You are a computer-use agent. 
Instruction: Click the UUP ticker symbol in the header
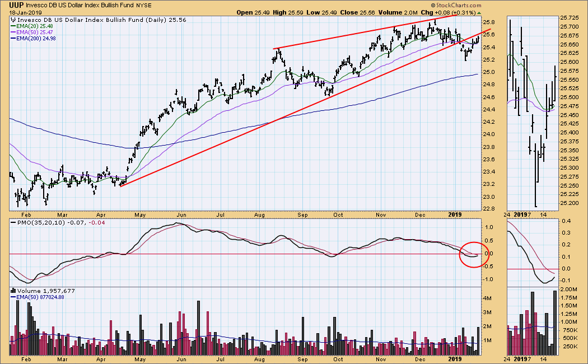click(17, 5)
